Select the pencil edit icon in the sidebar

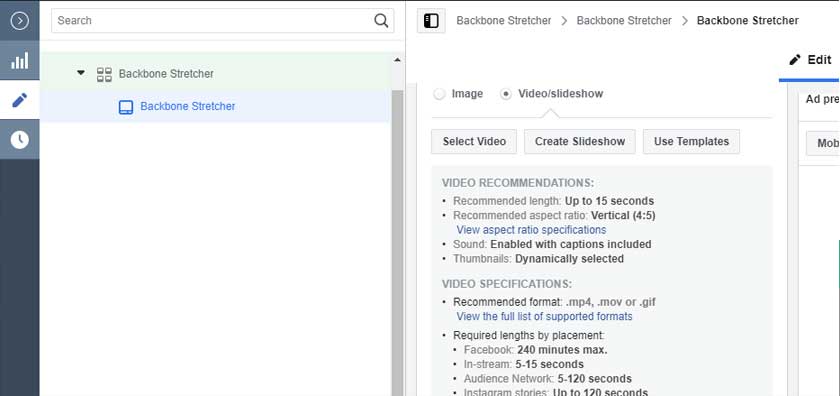(20, 100)
